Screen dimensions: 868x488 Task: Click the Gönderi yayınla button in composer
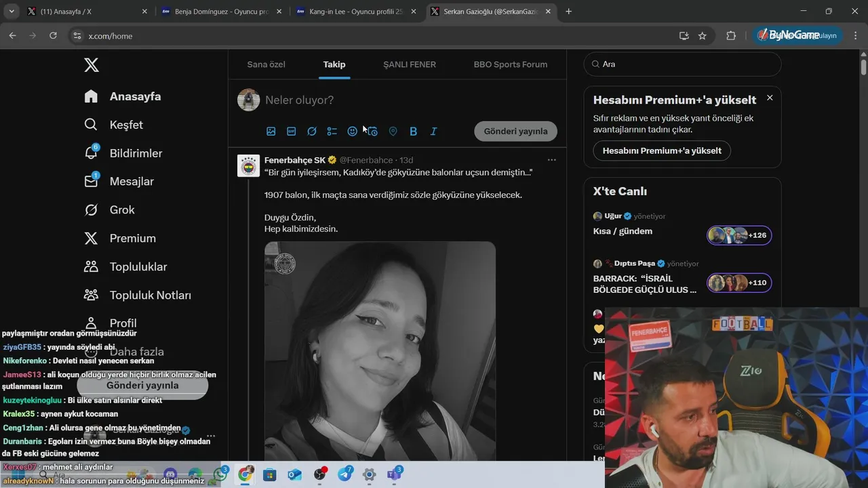click(515, 131)
